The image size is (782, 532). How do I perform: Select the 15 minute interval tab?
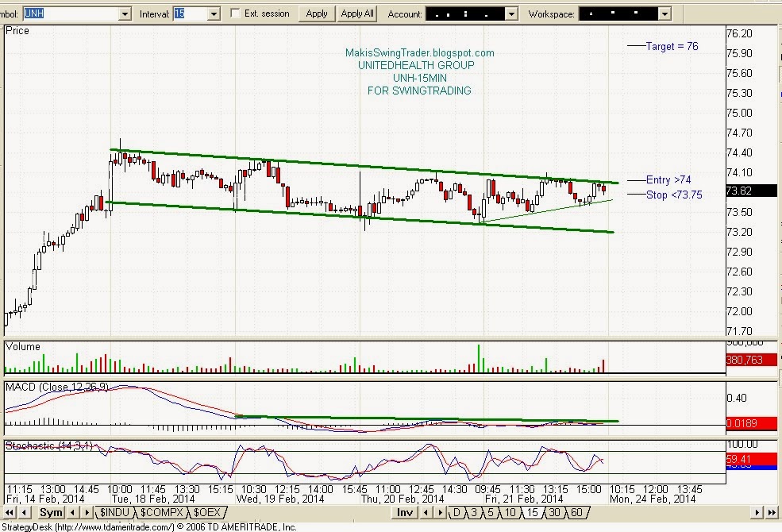[532, 512]
